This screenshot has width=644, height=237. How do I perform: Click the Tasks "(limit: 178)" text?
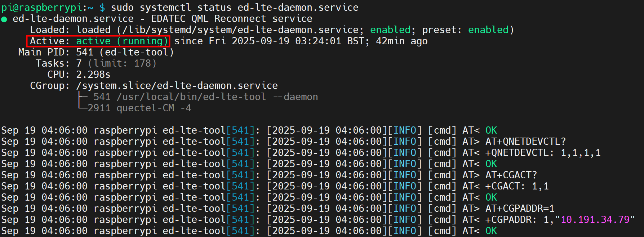click(x=122, y=63)
